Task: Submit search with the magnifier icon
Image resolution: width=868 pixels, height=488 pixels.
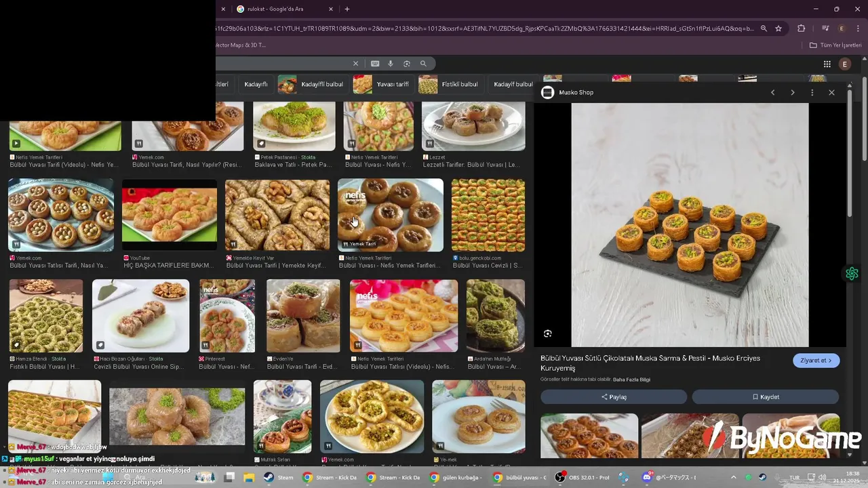Action: (x=423, y=64)
